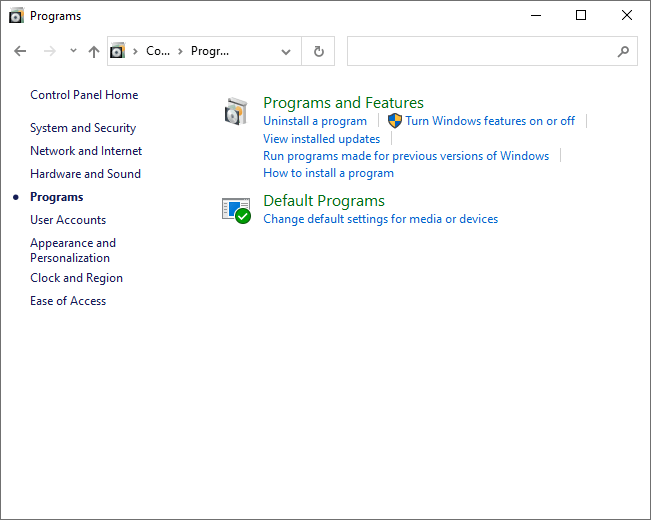Open System and Security category
The width and height of the screenshot is (651, 520).
(83, 128)
